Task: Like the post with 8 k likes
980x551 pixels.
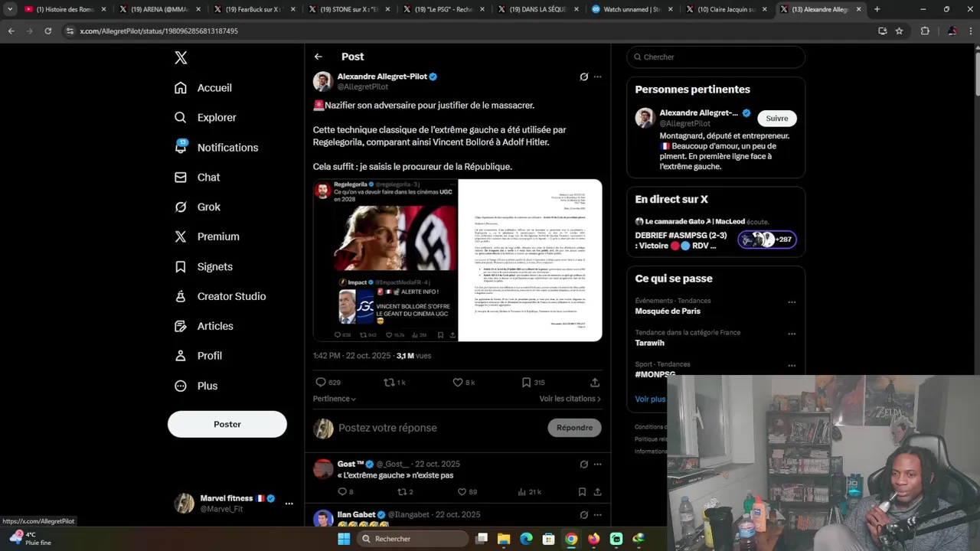Action: tap(458, 383)
